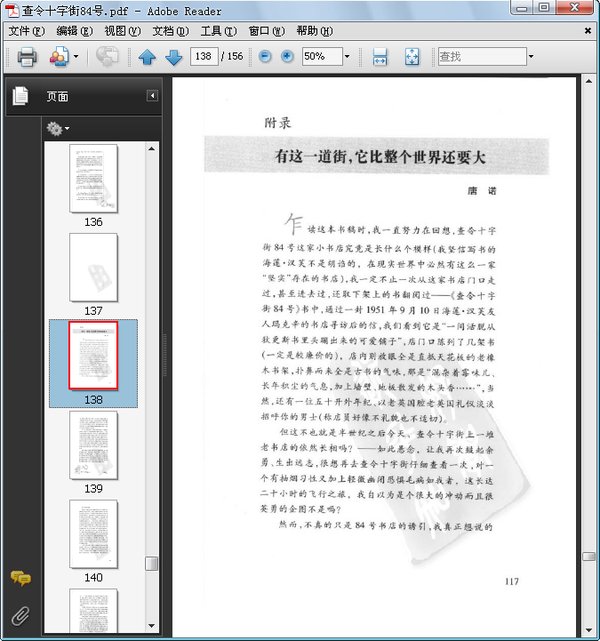Screen dimensions: 600x641
Task: Open the Attachments paperclip panel
Action: 20,615
